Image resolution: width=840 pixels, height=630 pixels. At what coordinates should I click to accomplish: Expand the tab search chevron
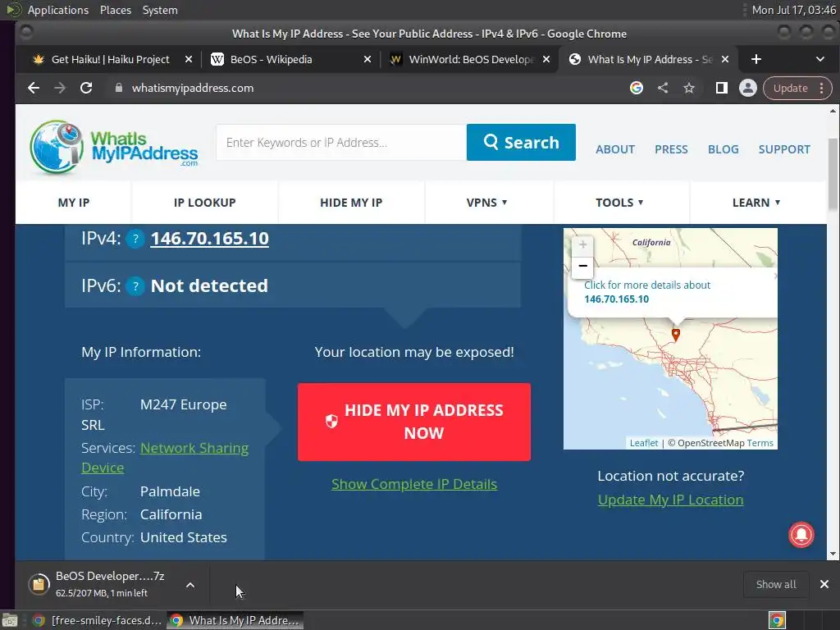(x=820, y=59)
